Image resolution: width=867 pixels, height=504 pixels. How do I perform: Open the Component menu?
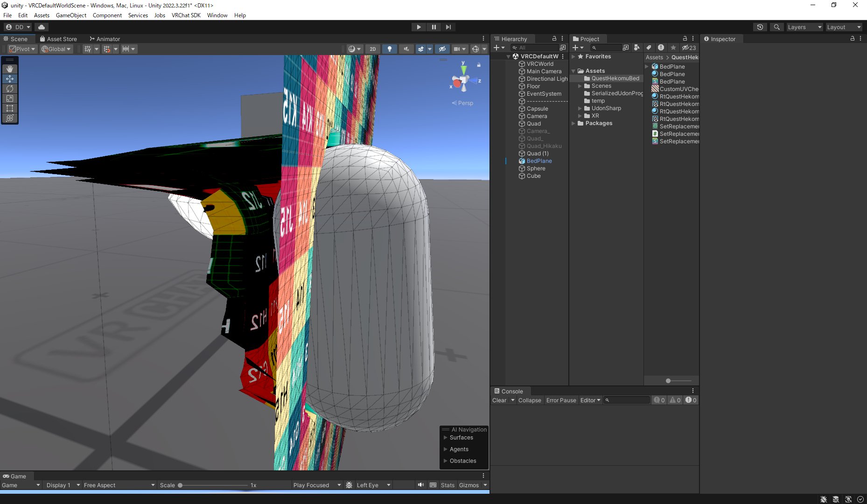coord(107,15)
